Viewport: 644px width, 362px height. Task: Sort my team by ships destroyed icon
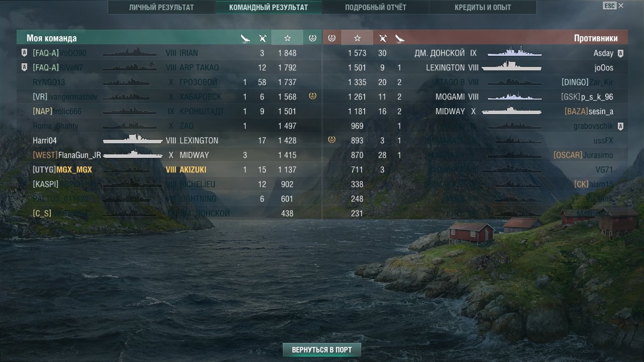[x=245, y=38]
